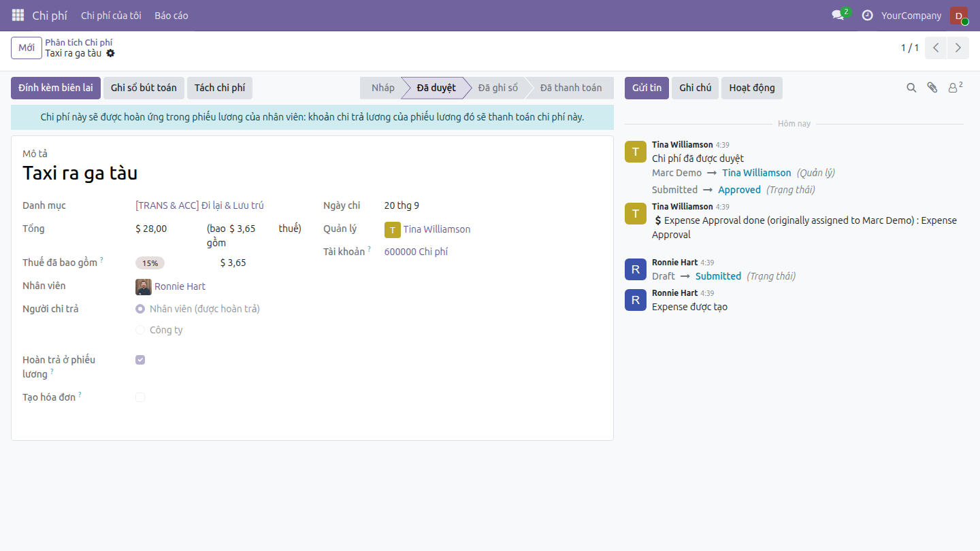Open the conversations message icon
The width and height of the screenshot is (980, 551).
pyautogui.click(x=838, y=15)
